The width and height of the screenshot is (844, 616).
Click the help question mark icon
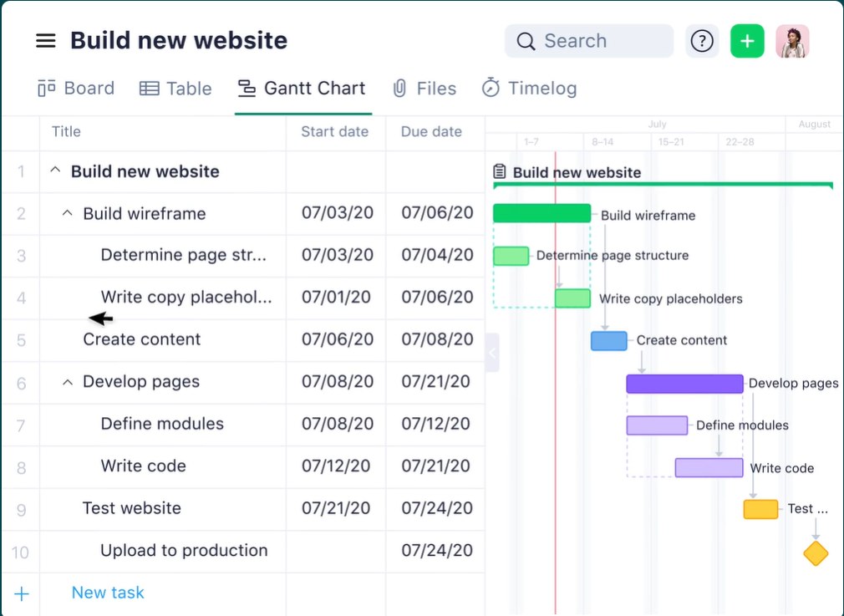(x=702, y=41)
